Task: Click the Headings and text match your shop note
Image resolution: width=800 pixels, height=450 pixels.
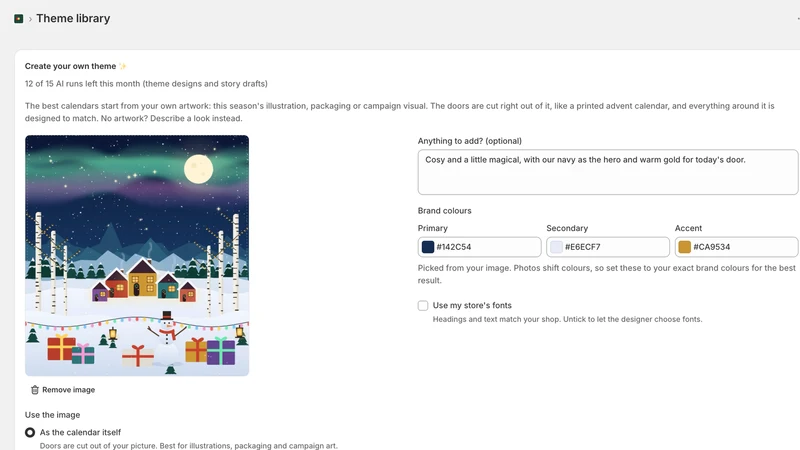Action: click(567, 319)
